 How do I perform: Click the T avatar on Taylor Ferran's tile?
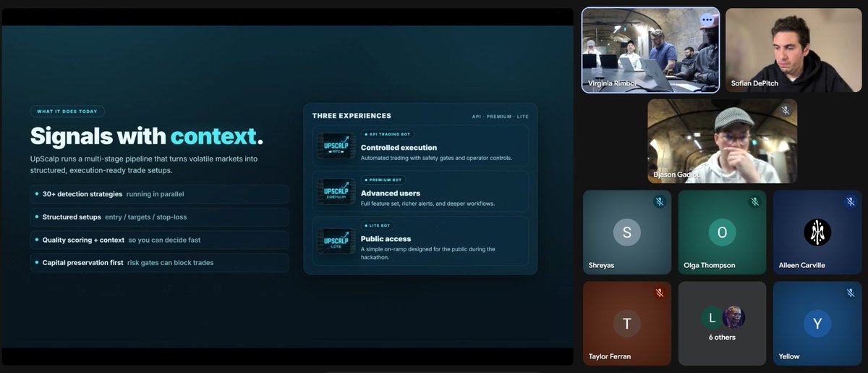point(626,324)
